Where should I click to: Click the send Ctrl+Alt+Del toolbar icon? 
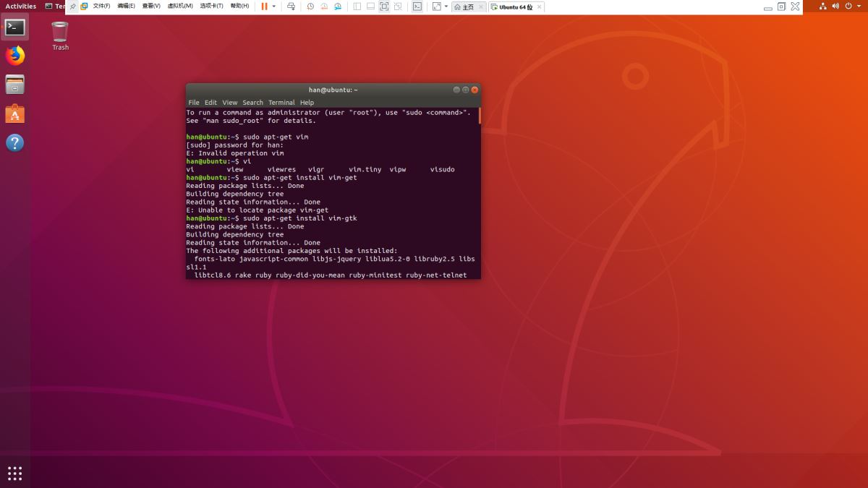pyautogui.click(x=291, y=7)
